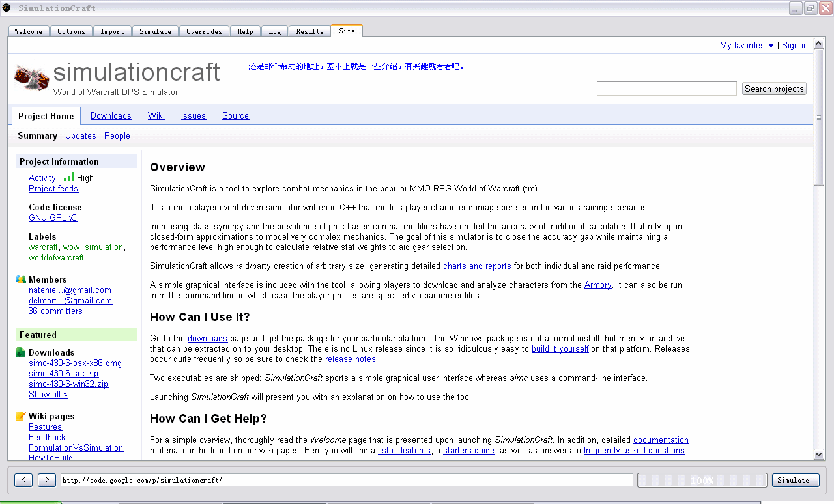The height and width of the screenshot is (504, 834).
Task: Click the SimulationCraft dice logo
Action: (31, 77)
